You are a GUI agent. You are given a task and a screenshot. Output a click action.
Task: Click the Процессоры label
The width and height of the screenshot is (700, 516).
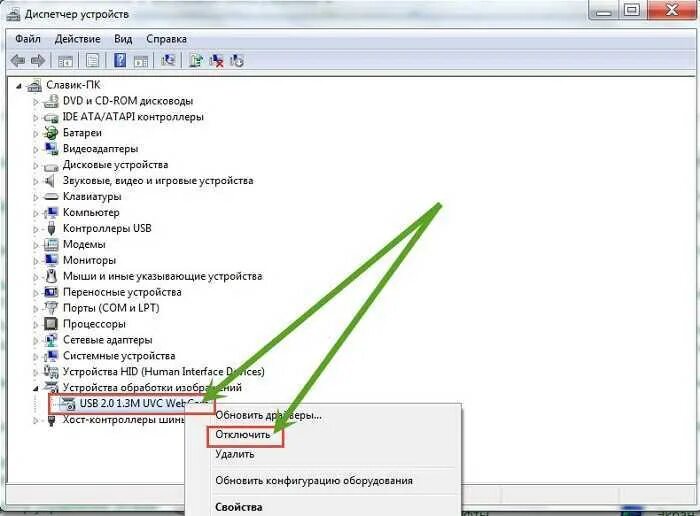[94, 324]
